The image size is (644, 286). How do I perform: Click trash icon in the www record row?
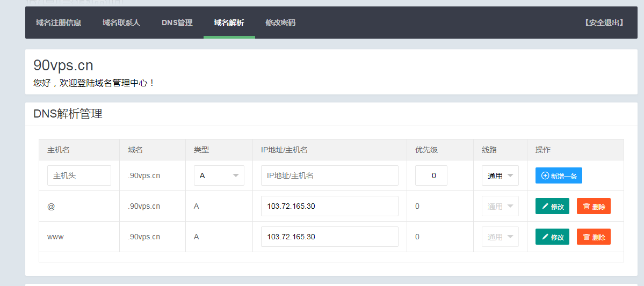(587, 237)
